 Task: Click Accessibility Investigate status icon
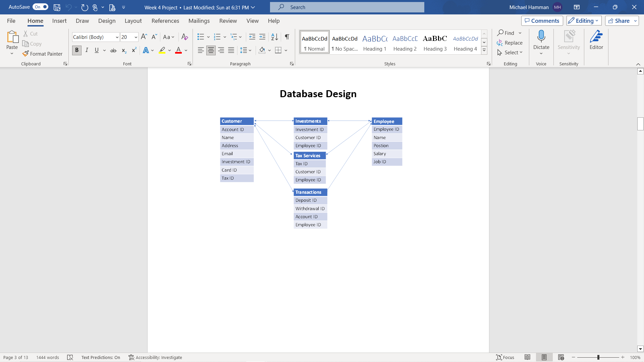tap(131, 357)
